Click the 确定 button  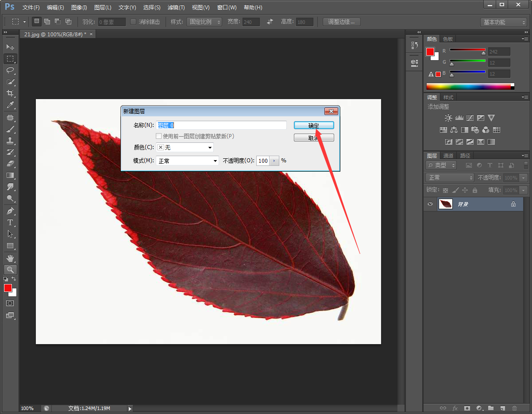tap(314, 126)
